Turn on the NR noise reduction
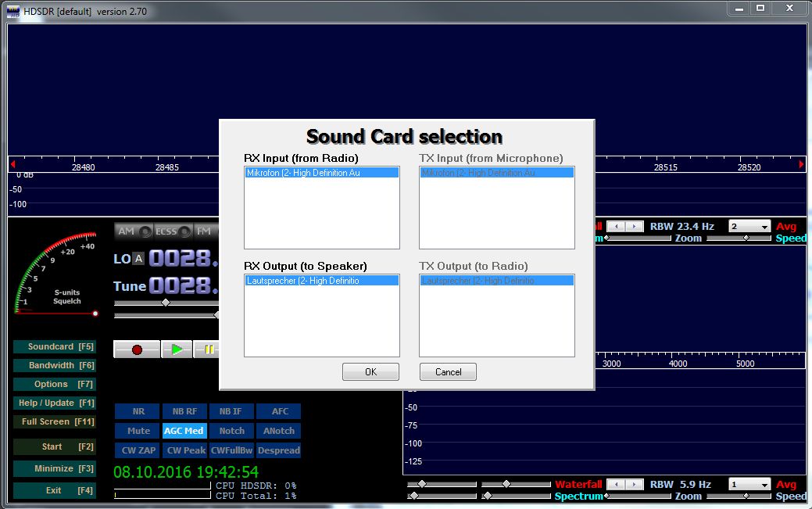This screenshot has width=812, height=509. 138,411
